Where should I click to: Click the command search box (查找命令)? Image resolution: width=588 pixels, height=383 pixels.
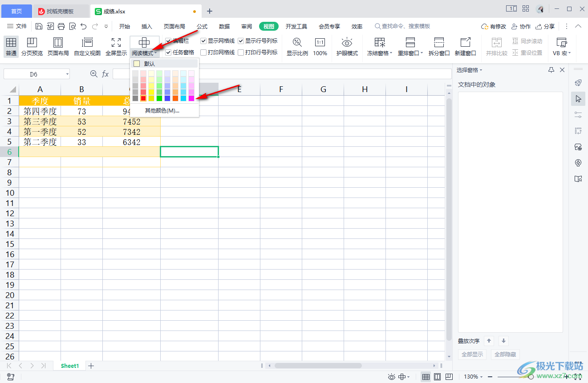pos(402,26)
